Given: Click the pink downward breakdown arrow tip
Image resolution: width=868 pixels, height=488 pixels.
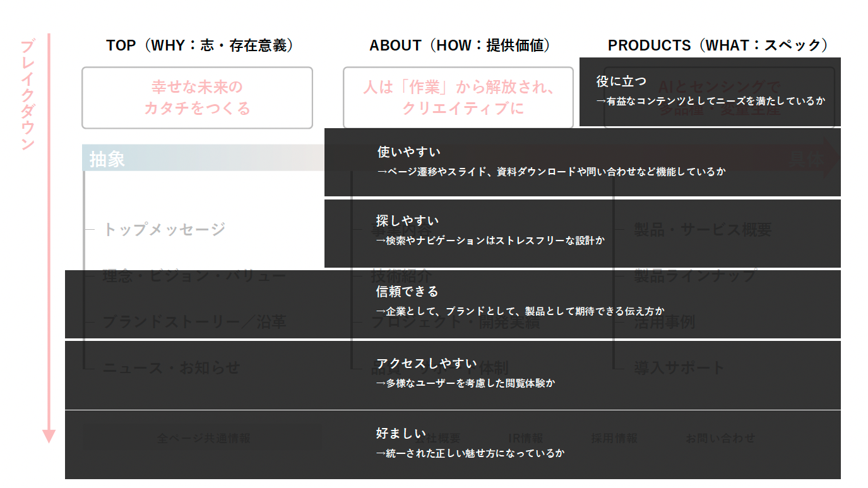Looking at the screenshot, I should [x=49, y=436].
